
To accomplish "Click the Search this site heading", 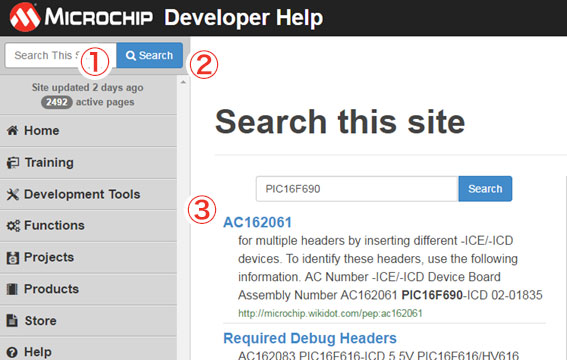I will point(340,122).
